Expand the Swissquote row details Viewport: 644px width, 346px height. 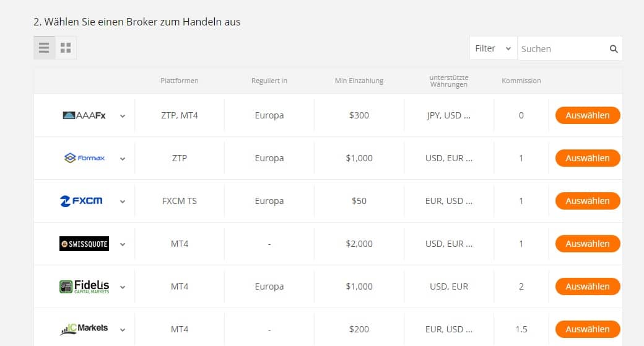[123, 244]
